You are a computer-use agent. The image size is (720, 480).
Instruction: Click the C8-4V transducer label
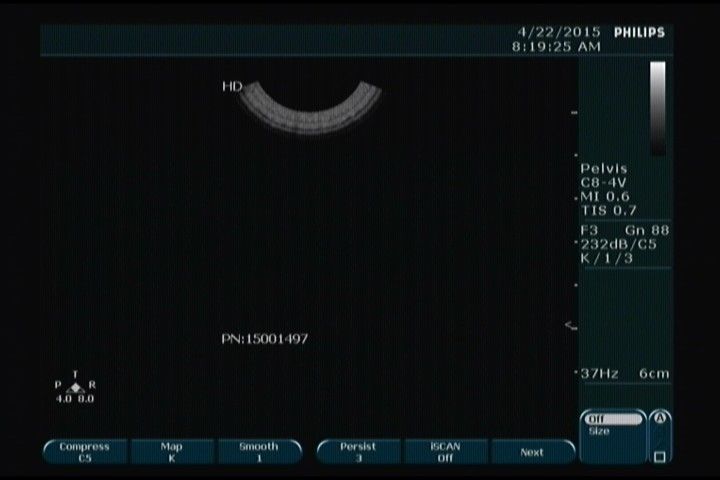pos(604,183)
